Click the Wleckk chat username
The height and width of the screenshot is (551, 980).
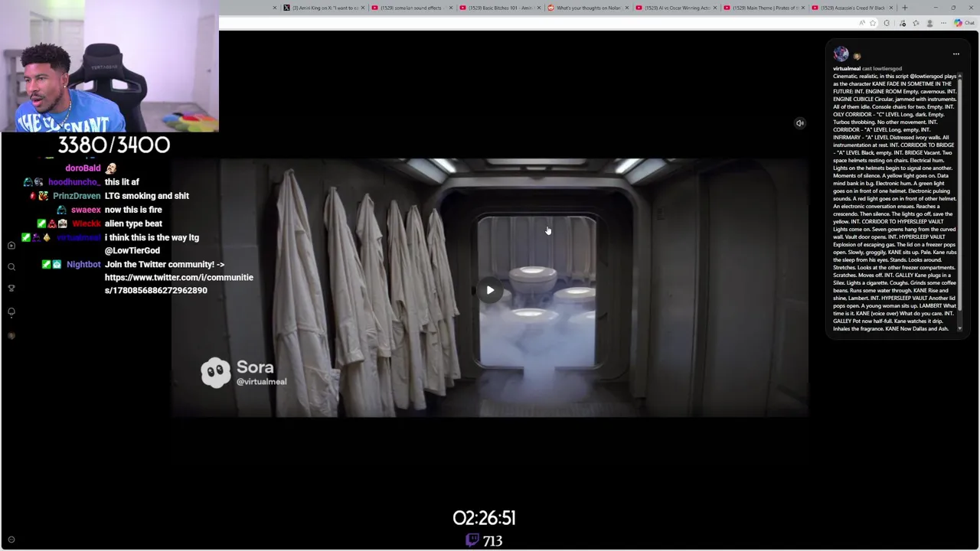click(87, 223)
